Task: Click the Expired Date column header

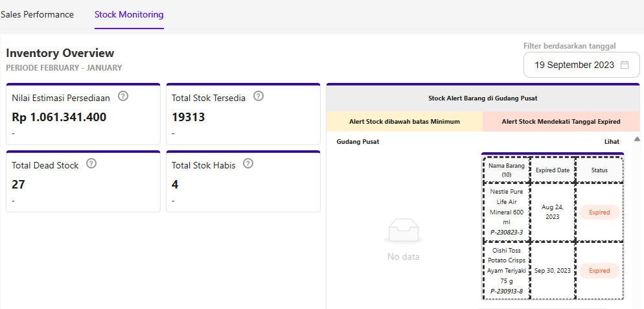Action: point(553,170)
